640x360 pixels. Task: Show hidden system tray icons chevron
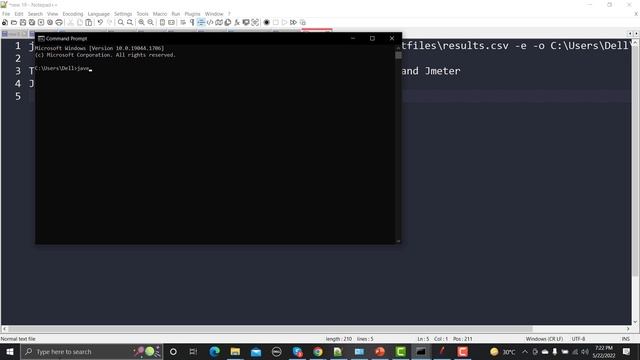click(525, 351)
